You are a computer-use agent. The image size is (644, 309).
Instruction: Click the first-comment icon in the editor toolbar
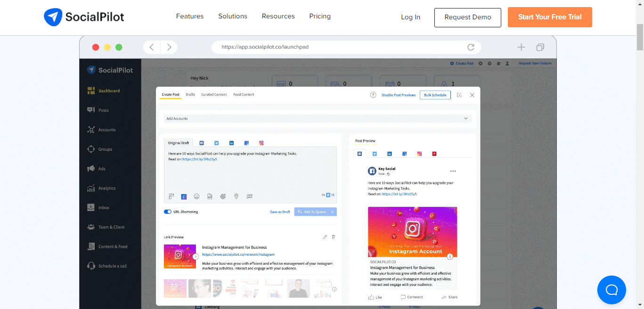250,196
